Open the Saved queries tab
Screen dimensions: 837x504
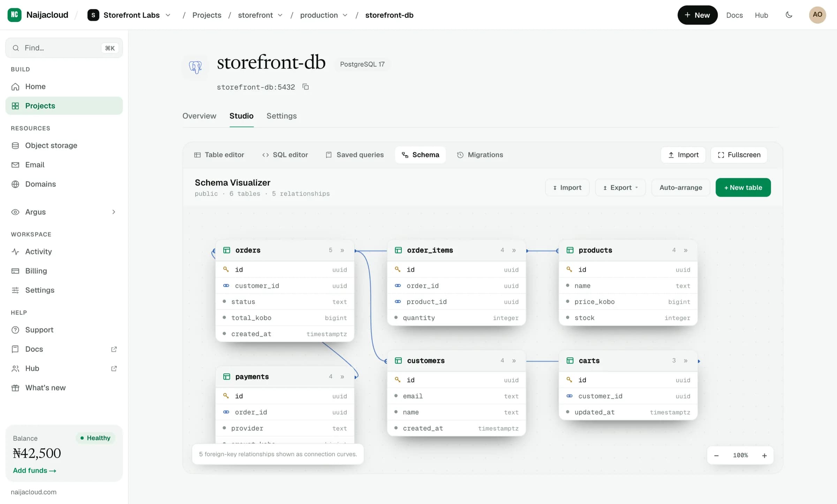click(x=355, y=155)
